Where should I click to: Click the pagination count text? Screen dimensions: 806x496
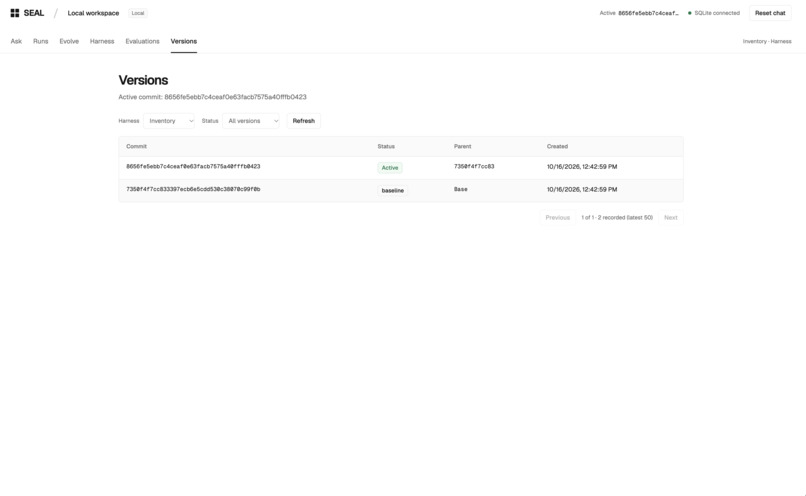pos(617,217)
